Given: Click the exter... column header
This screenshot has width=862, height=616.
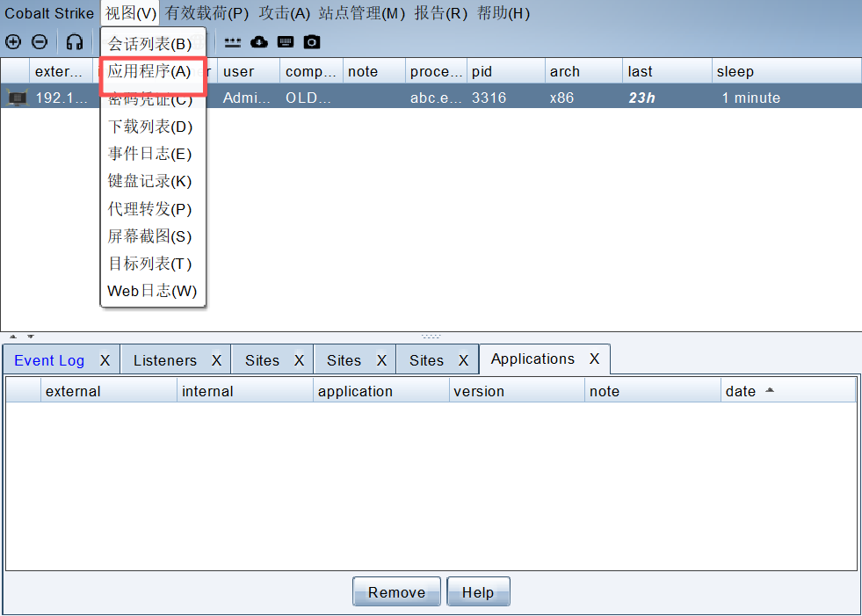Looking at the screenshot, I should (61, 71).
